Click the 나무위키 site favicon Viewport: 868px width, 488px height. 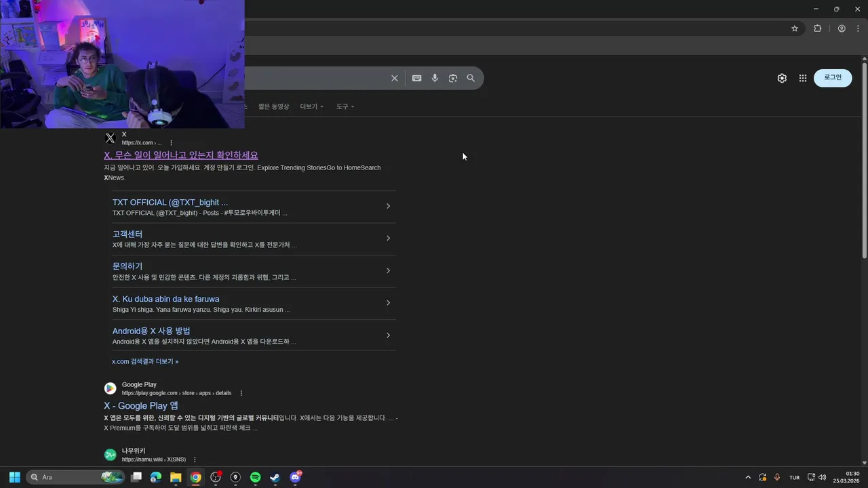click(110, 455)
